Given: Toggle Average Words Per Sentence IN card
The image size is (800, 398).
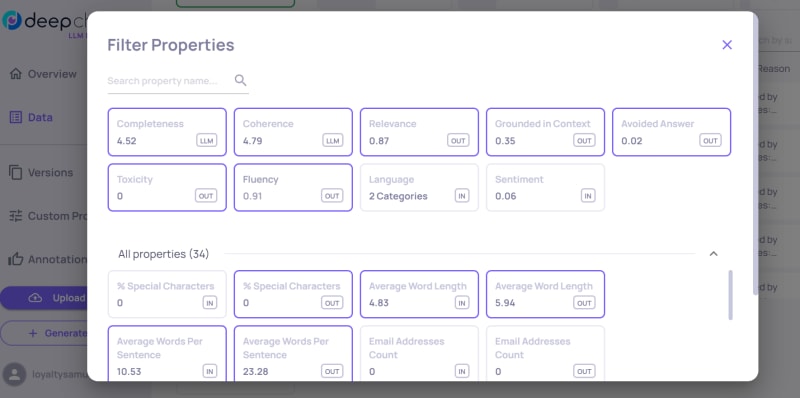Looking at the screenshot, I should pos(167,353).
